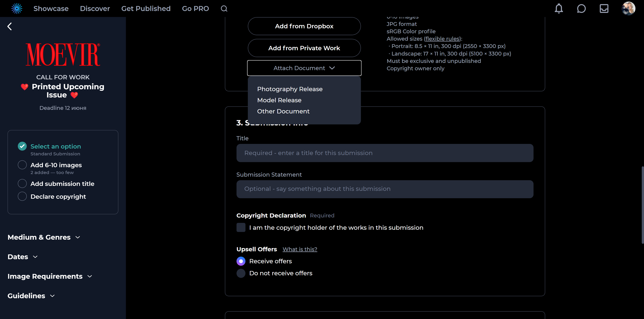Viewport: 644px width, 319px height.
Task: Collapse the Attach Document dropdown
Action: pos(304,68)
